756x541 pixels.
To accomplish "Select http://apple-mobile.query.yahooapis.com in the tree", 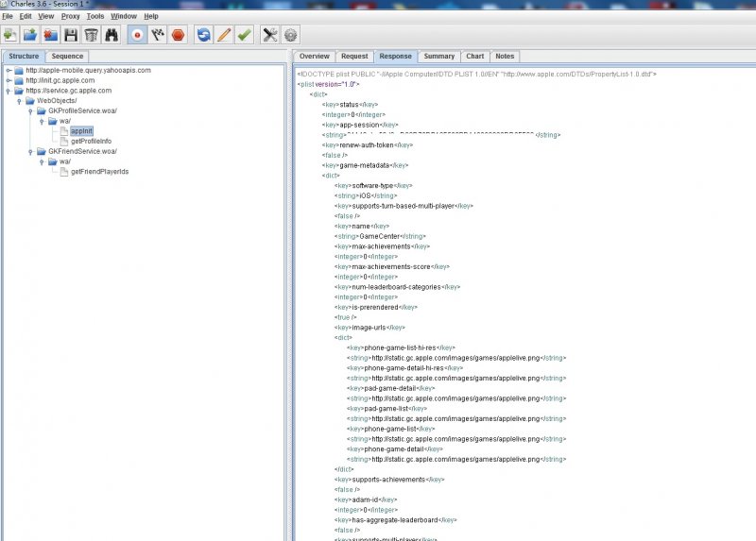I will [x=88, y=70].
